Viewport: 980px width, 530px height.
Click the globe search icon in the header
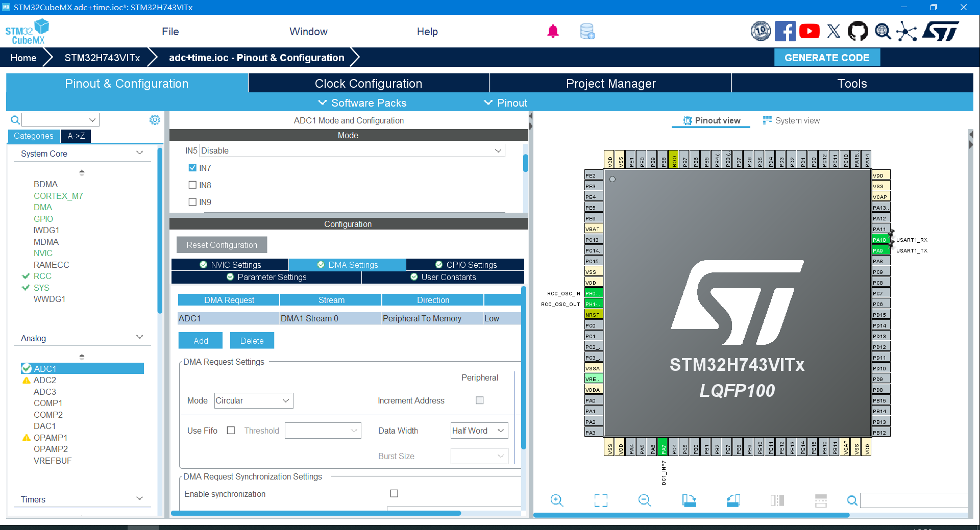[883, 32]
